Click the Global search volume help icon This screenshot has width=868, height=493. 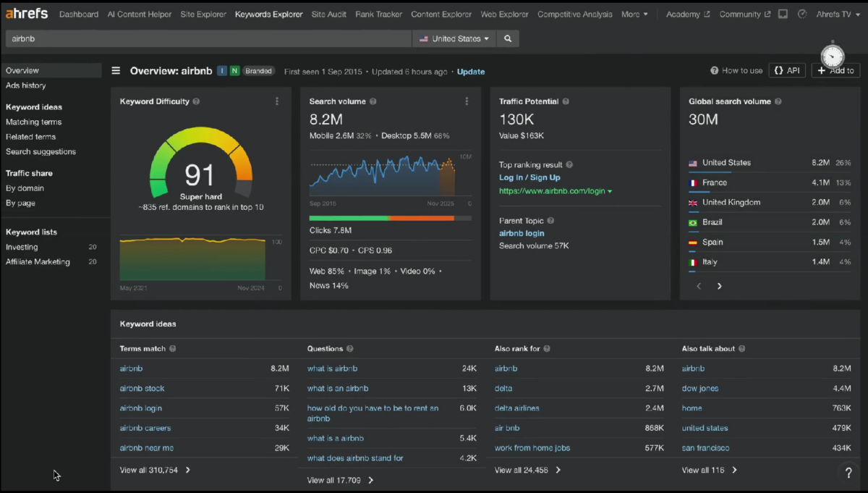tap(778, 102)
